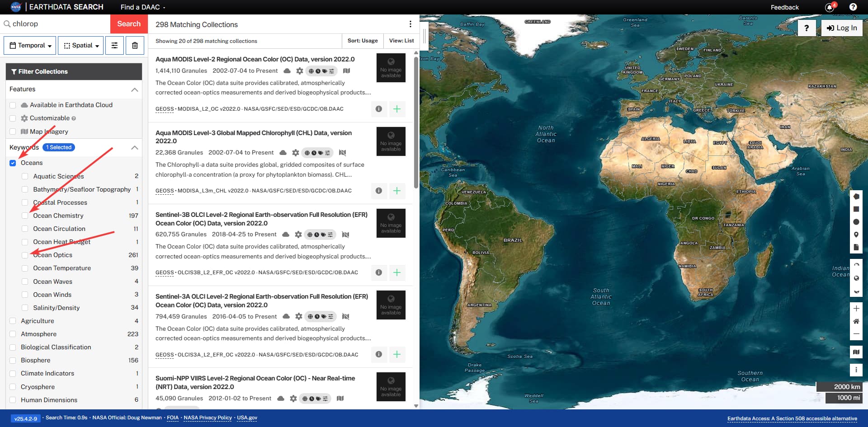Click the map home view icon
The height and width of the screenshot is (427, 868).
(x=856, y=321)
